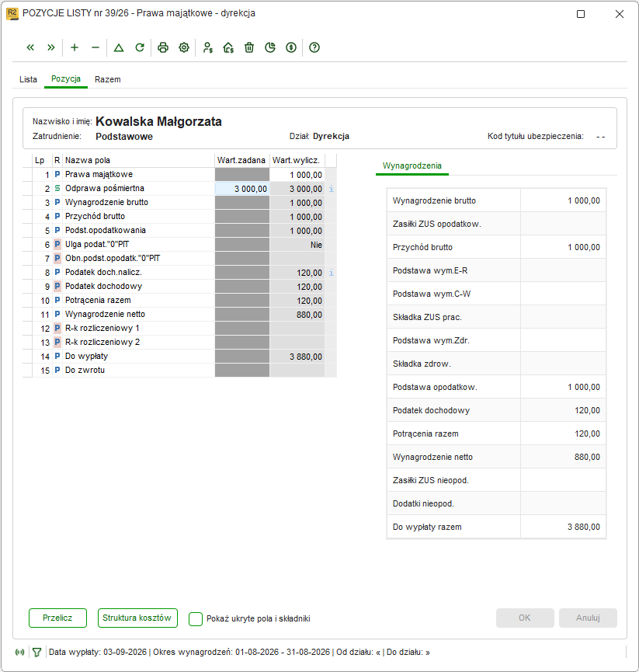Click the 'Podst.opodatkowania' field name

tap(106, 230)
